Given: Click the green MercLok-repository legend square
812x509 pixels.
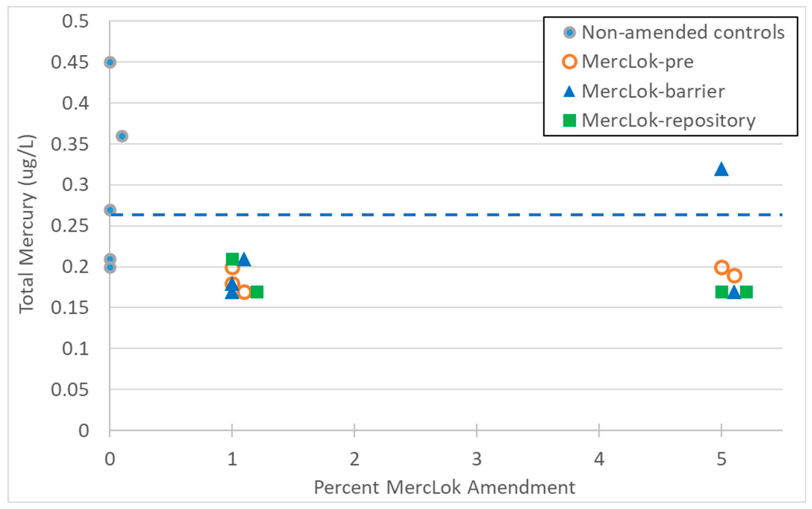Looking at the screenshot, I should point(569,121).
